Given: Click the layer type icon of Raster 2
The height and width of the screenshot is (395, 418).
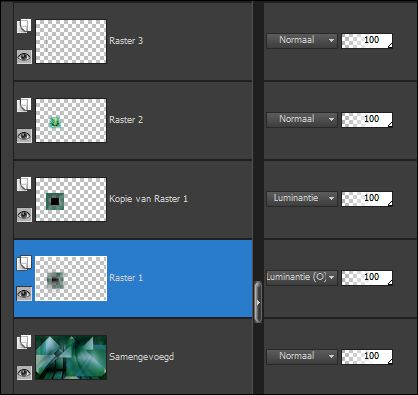Looking at the screenshot, I should (24, 105).
